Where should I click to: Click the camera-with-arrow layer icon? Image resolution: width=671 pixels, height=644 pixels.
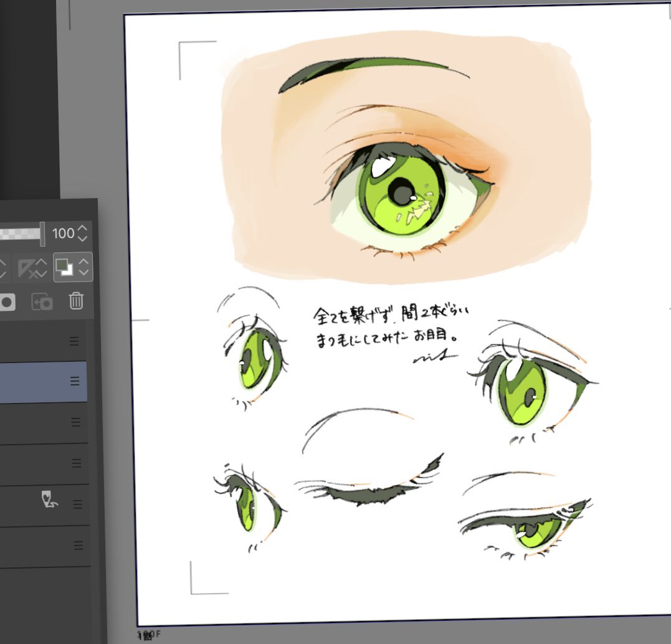tap(42, 301)
